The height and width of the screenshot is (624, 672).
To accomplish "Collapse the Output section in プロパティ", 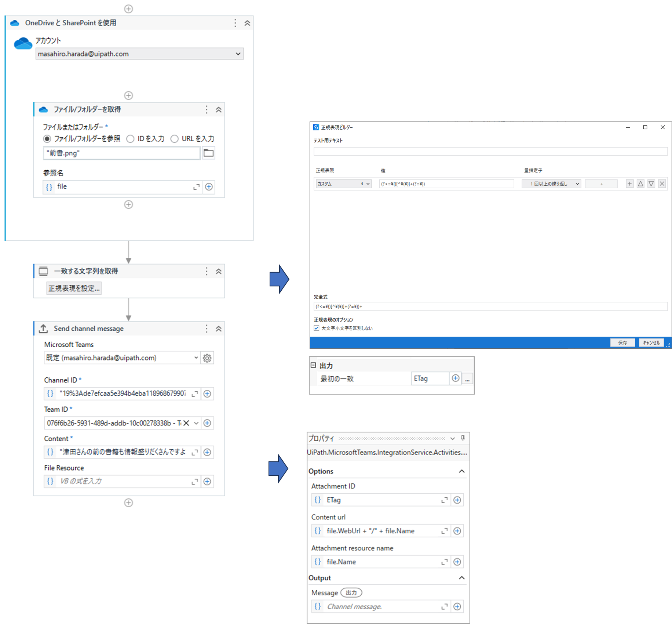I will point(462,578).
